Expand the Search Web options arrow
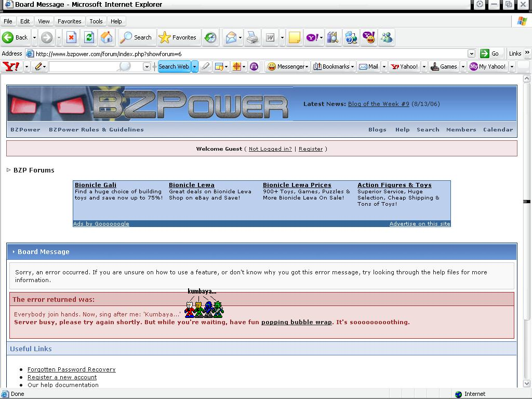Viewport: 532px width, 399px height. 194,66
